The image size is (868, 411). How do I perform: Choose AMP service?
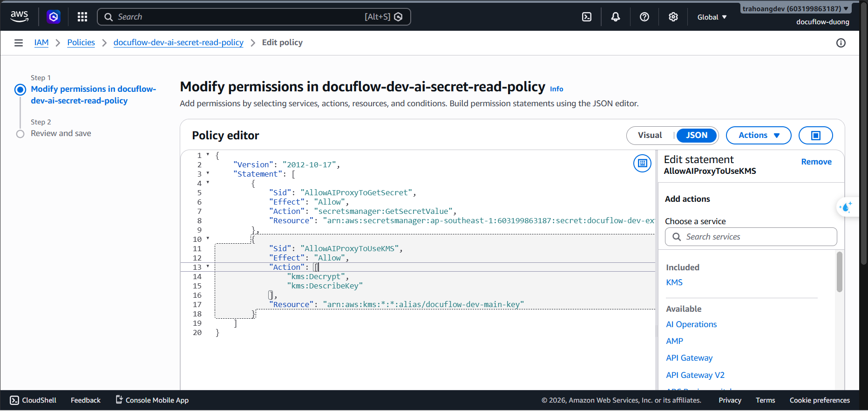coord(675,341)
